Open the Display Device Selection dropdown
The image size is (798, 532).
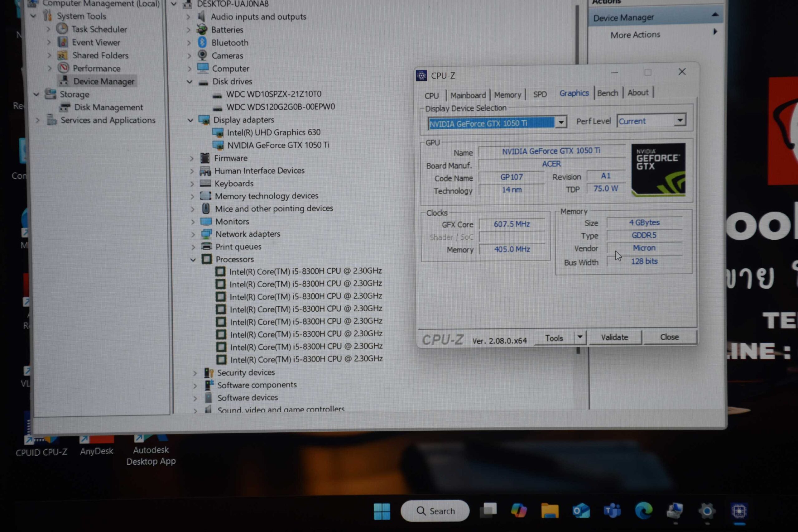click(x=561, y=122)
